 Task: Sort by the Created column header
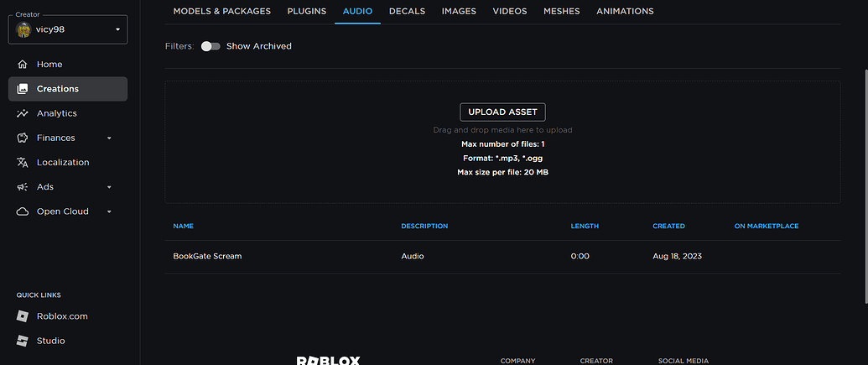click(668, 226)
